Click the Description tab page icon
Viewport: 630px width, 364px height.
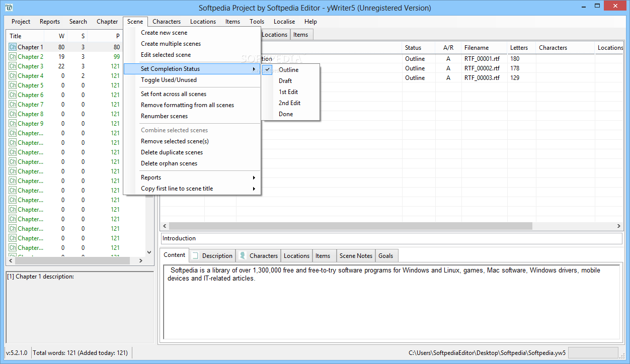195,256
